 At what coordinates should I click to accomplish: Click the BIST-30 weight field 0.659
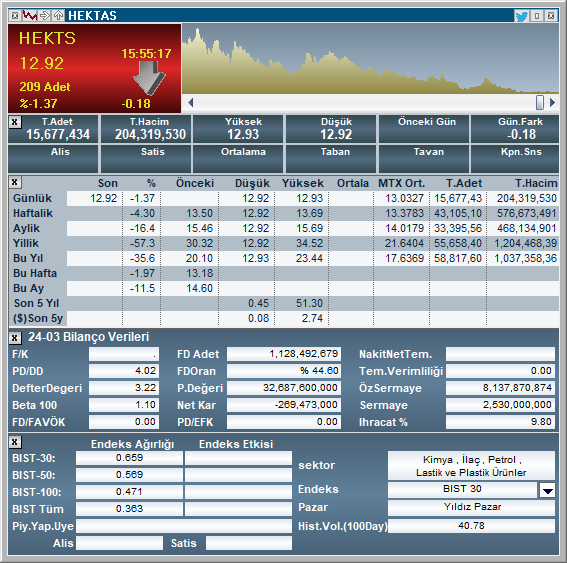[x=129, y=458]
